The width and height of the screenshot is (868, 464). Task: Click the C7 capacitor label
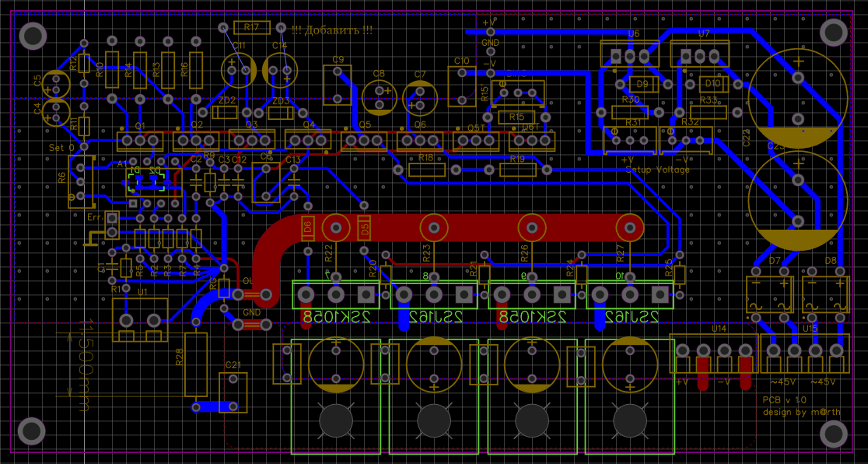coord(420,74)
